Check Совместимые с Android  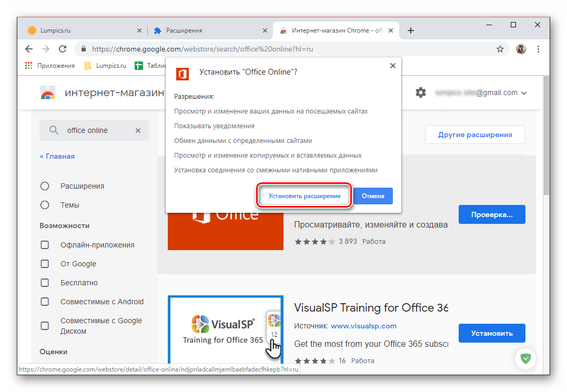point(45,301)
